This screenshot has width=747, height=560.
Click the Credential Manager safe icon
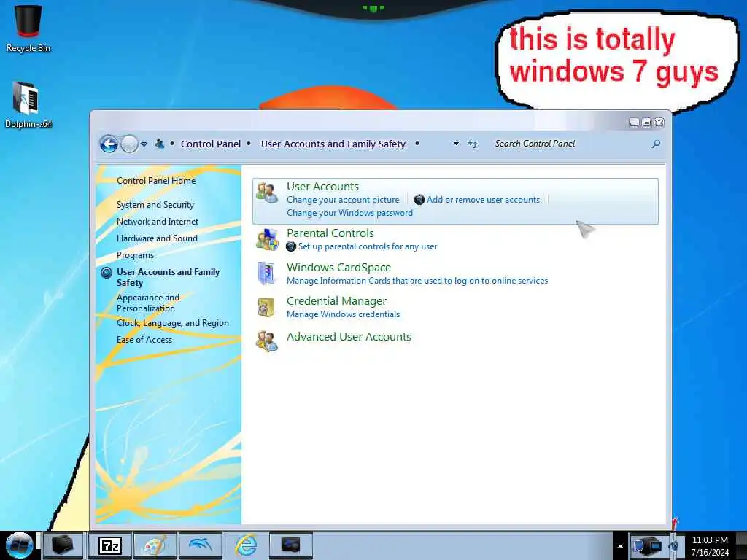pos(267,307)
